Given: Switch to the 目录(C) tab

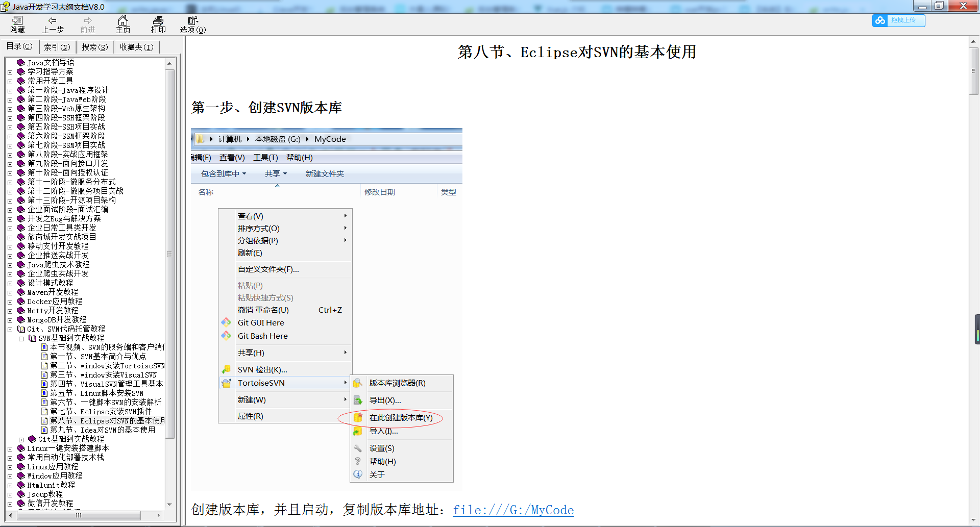Looking at the screenshot, I should [x=19, y=47].
